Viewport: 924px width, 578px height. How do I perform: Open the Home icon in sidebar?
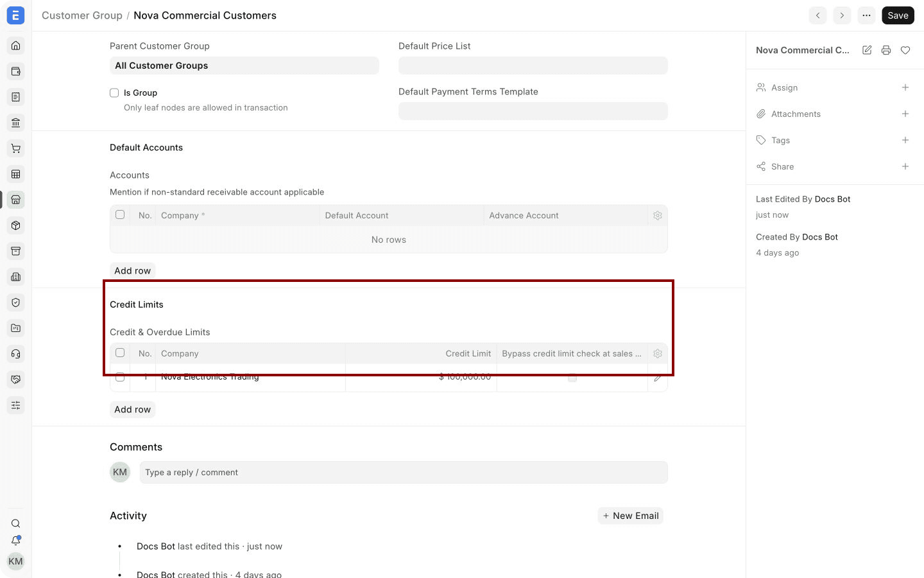[16, 46]
